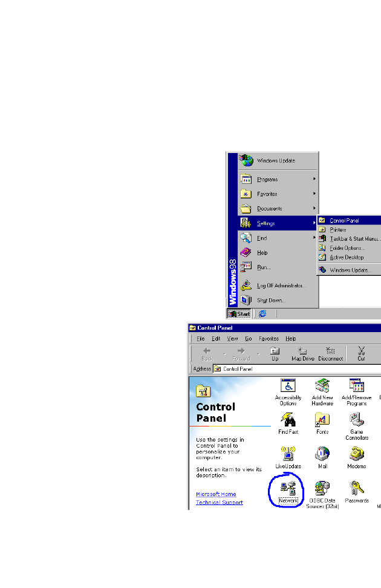Open the Documents submenu

(278, 209)
